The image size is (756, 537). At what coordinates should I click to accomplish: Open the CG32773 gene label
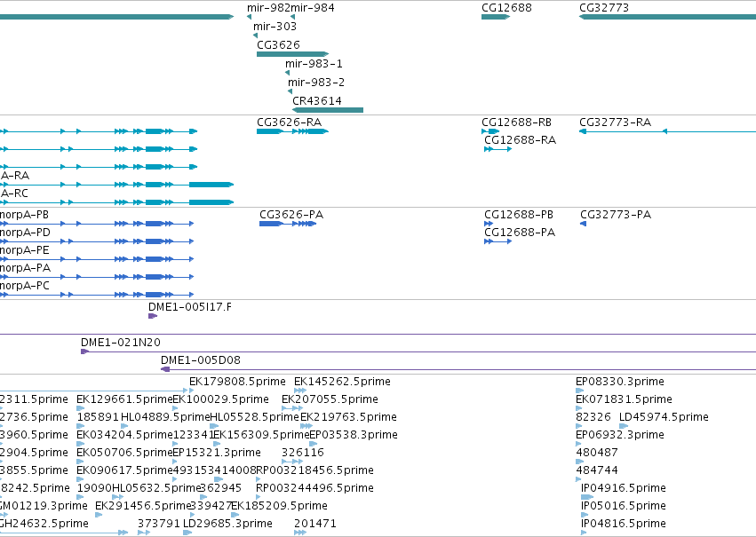[604, 8]
